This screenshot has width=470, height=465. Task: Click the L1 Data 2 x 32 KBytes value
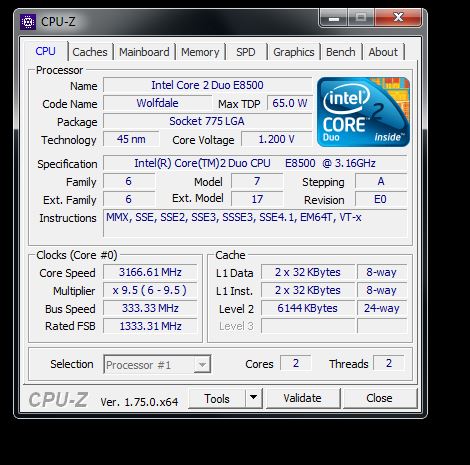[308, 272]
